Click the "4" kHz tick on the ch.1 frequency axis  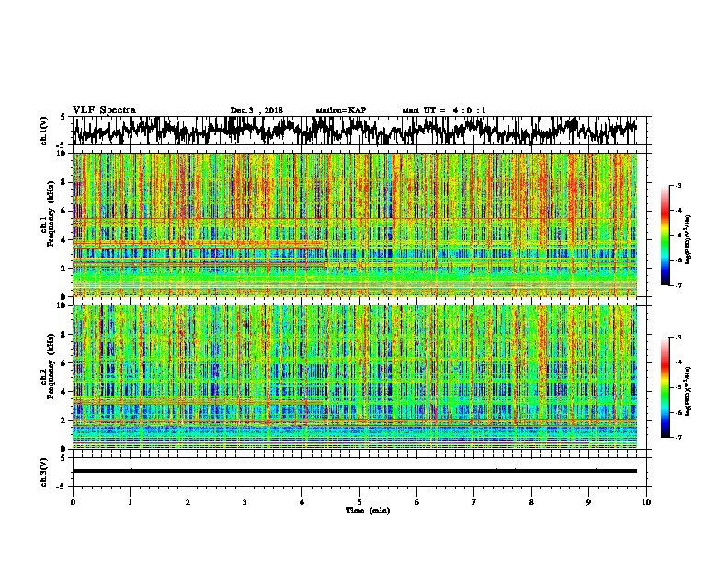pos(63,240)
